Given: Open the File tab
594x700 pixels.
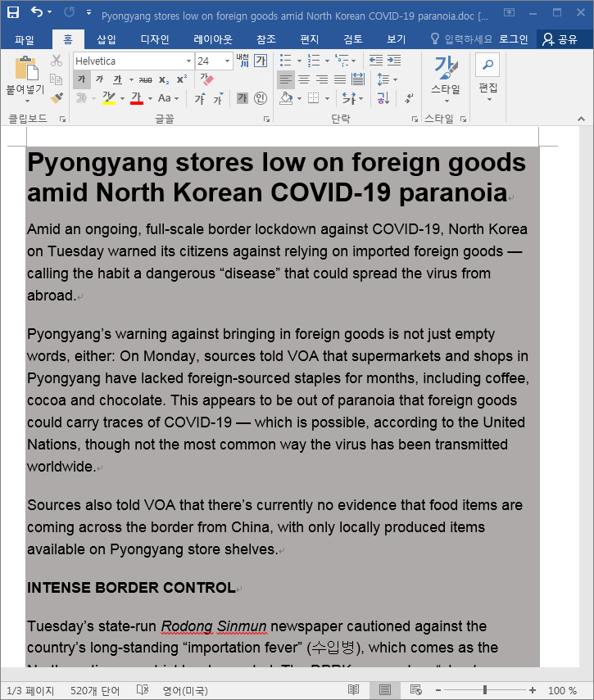Looking at the screenshot, I should (24, 40).
